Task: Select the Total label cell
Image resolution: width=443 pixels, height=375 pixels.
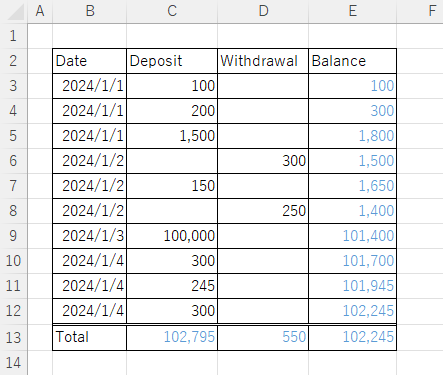Action: [x=89, y=337]
